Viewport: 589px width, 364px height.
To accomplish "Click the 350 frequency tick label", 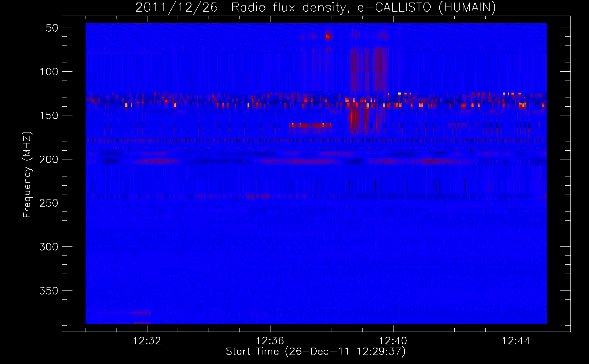I will pos(49,291).
